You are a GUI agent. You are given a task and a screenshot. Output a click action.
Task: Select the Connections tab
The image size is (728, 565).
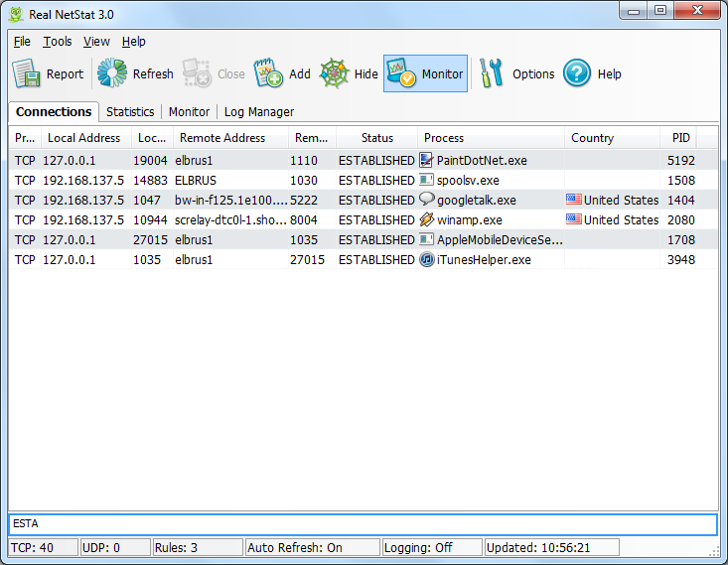54,112
